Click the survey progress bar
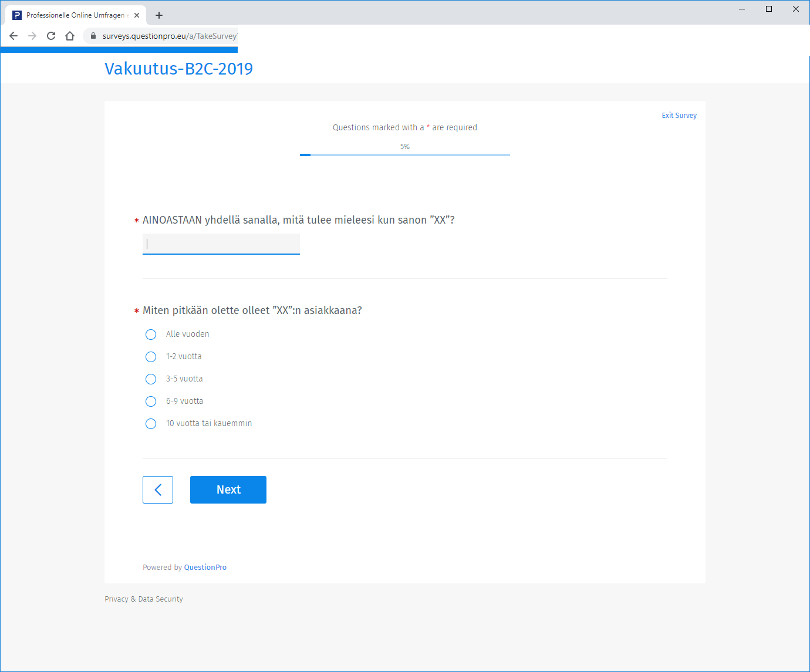Viewport: 810px width, 672px height. 404,155
